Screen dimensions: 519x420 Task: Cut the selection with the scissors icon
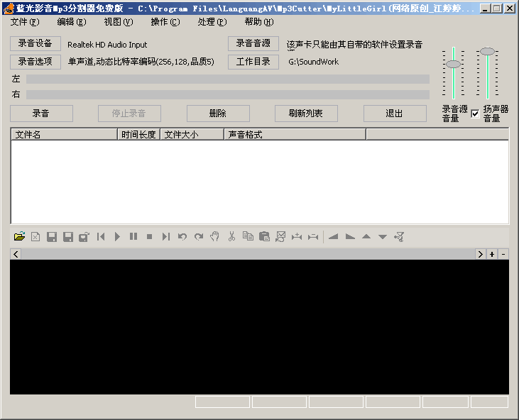(x=231, y=236)
